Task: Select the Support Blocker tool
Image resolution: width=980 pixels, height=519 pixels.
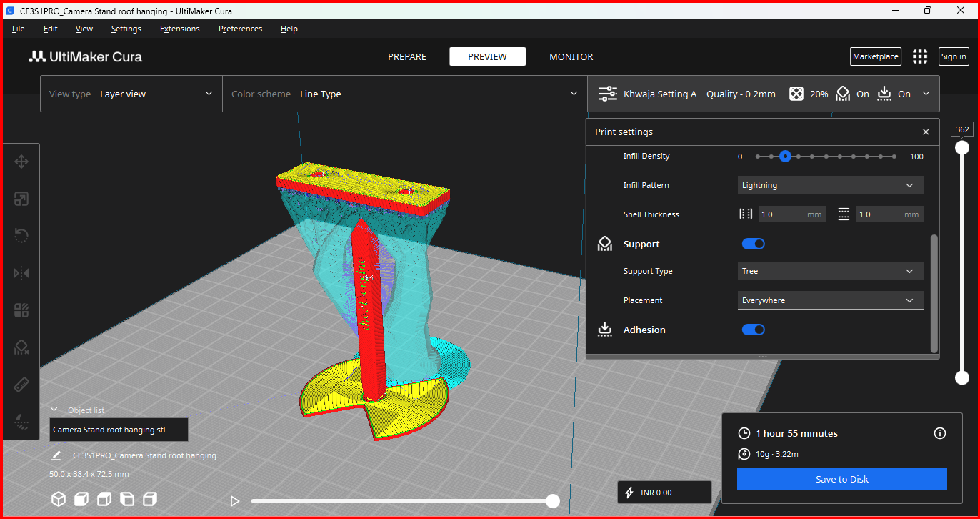Action: 21,347
